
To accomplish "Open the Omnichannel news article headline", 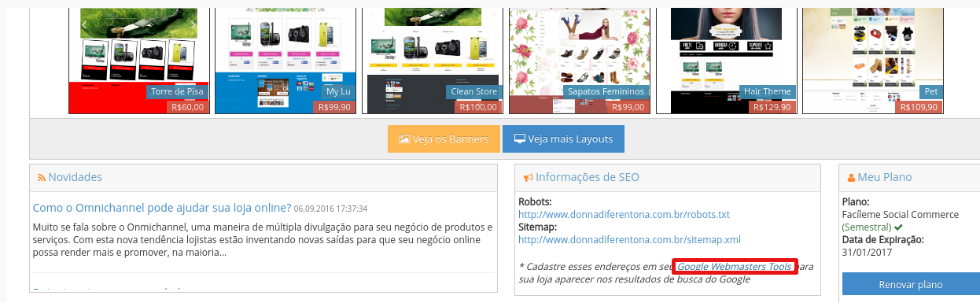I will tap(162, 208).
